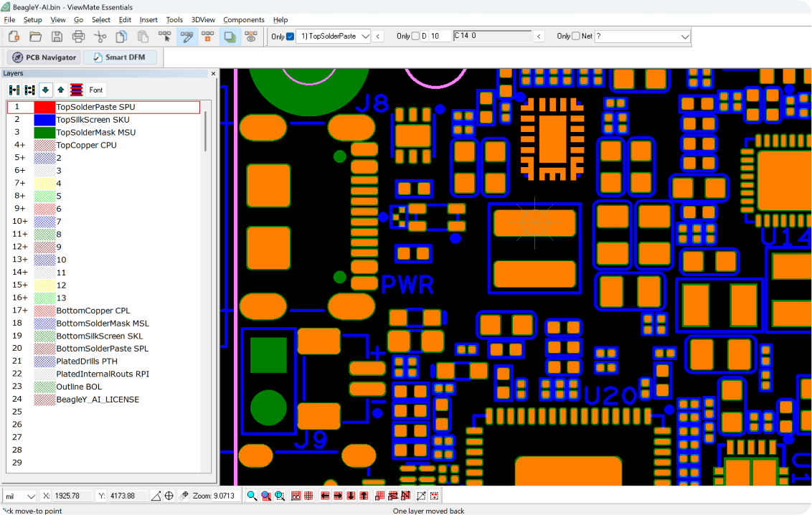Click the move layer down arrow icon
The image size is (812, 515).
[45, 90]
